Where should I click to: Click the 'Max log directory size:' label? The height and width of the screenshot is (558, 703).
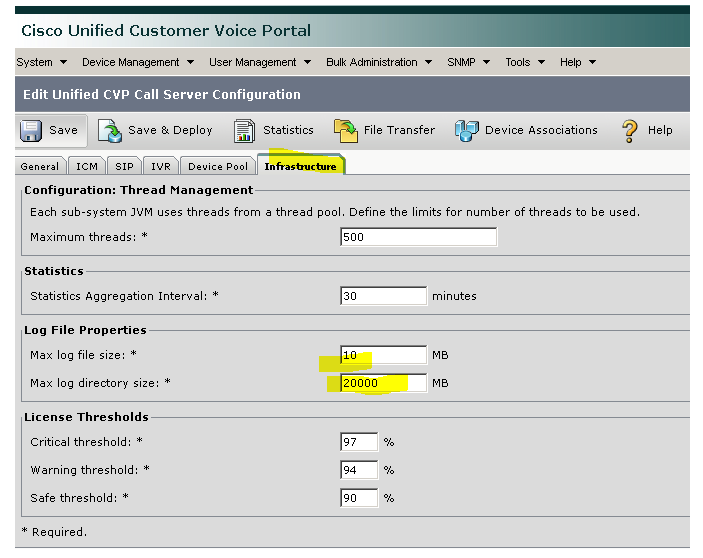[95, 383]
